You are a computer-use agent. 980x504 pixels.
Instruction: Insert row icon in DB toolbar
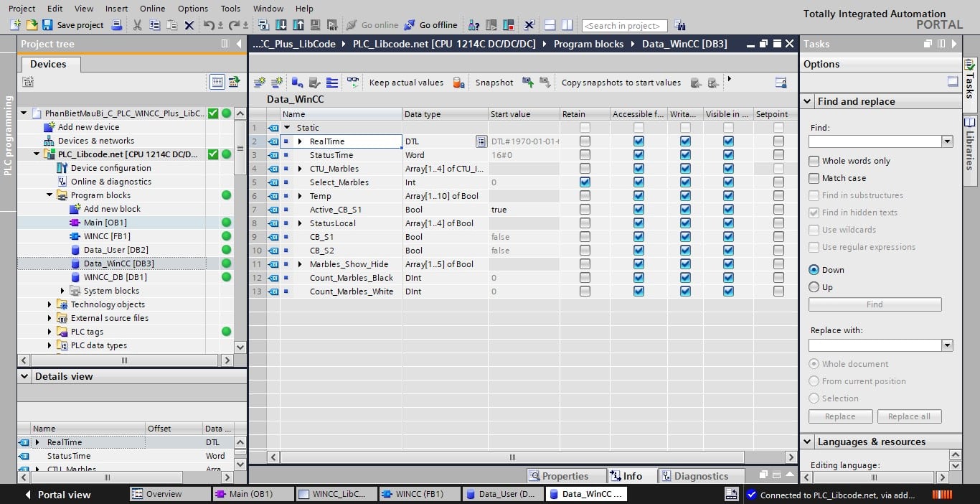(260, 83)
